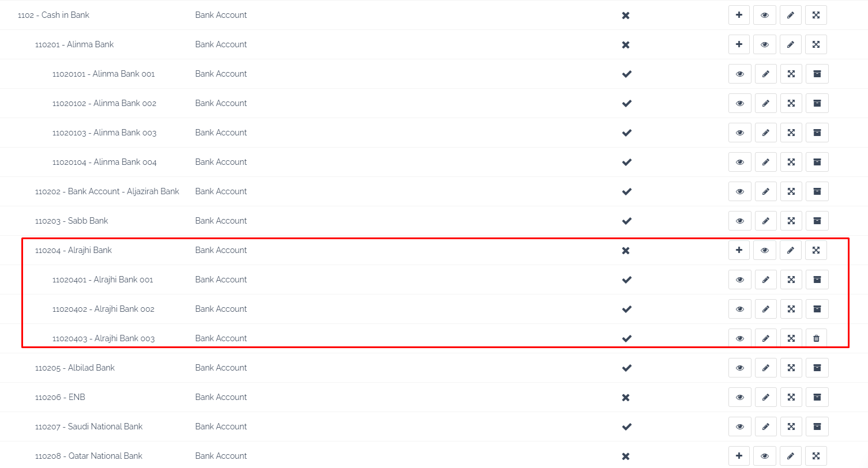Click the eye icon for Alrajhi Bank 001
868x468 pixels.
click(740, 280)
